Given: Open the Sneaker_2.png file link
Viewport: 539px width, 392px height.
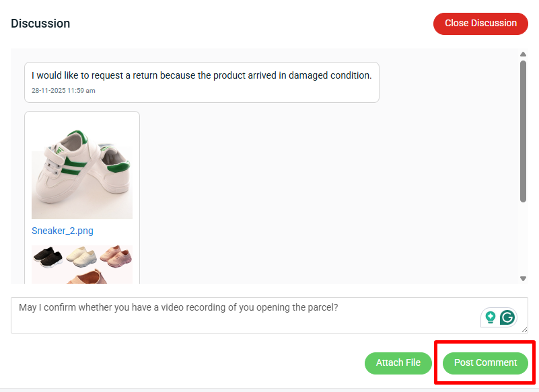Looking at the screenshot, I should [x=63, y=231].
